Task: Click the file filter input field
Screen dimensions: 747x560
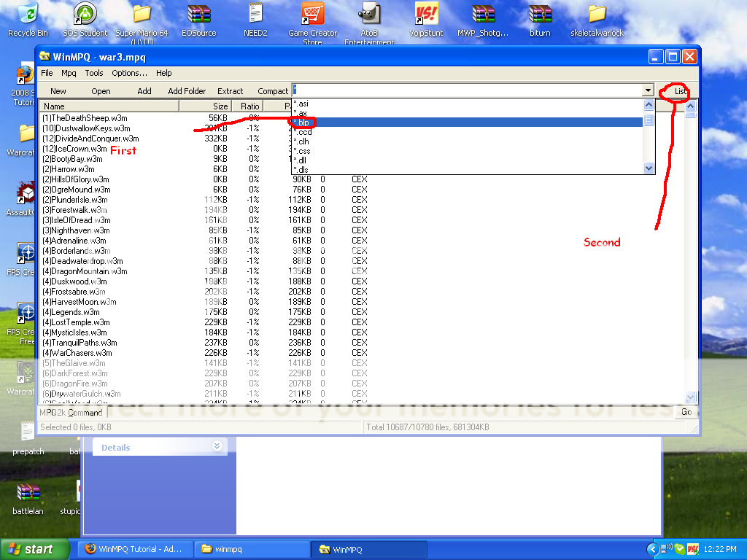Action: [x=467, y=90]
